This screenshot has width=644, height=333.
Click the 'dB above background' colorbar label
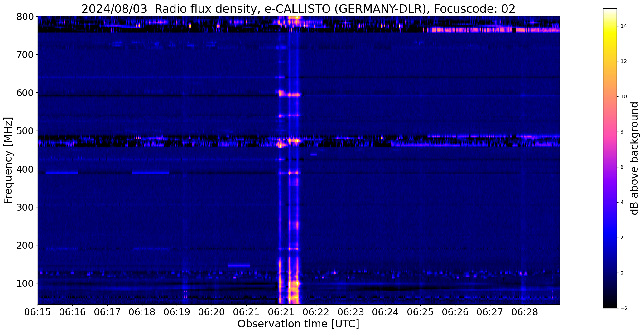634,158
